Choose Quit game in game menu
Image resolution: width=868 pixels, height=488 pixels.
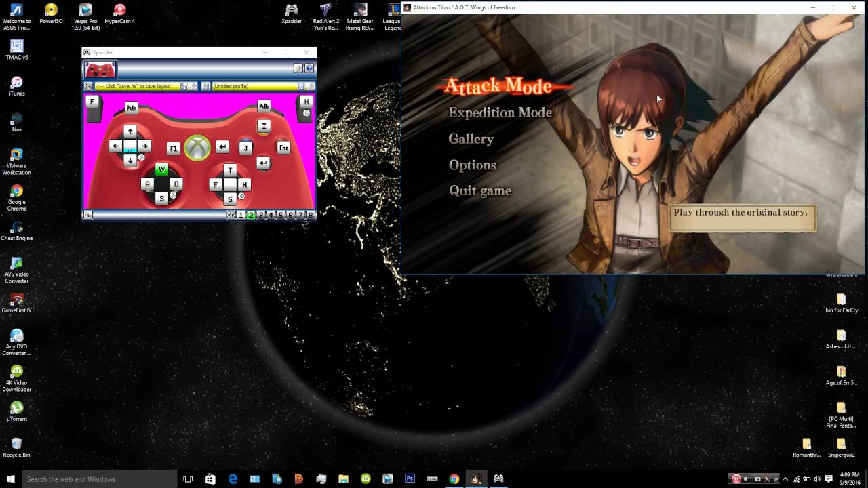[x=480, y=190]
